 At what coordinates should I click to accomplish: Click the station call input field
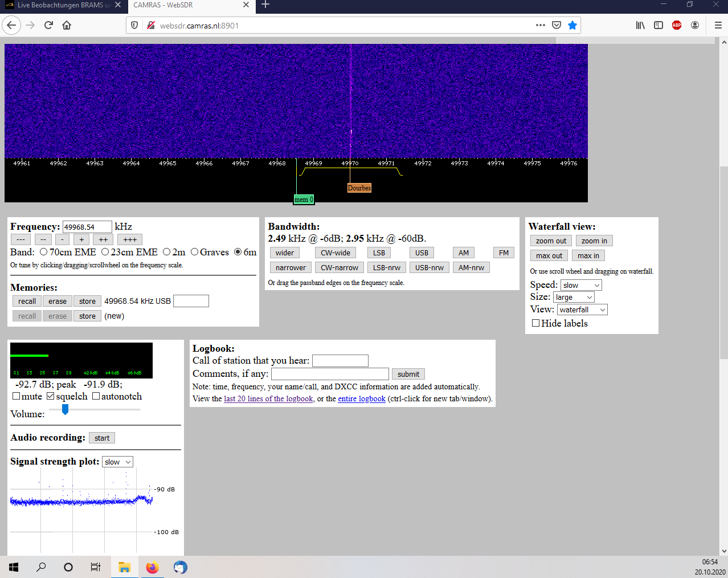[340, 361]
